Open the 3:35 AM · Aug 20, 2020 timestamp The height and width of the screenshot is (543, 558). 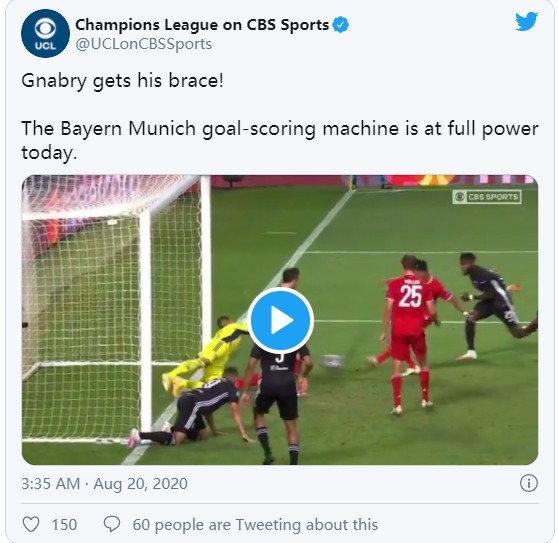(x=104, y=484)
